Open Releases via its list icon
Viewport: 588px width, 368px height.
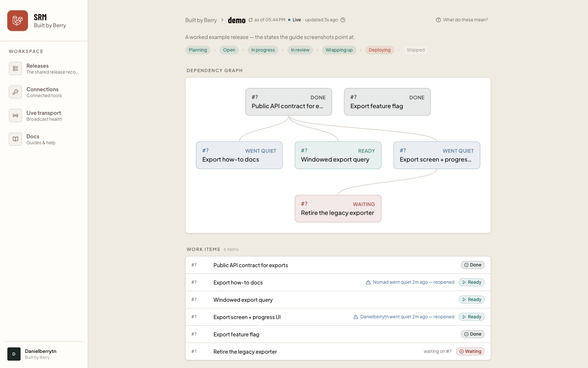15,68
